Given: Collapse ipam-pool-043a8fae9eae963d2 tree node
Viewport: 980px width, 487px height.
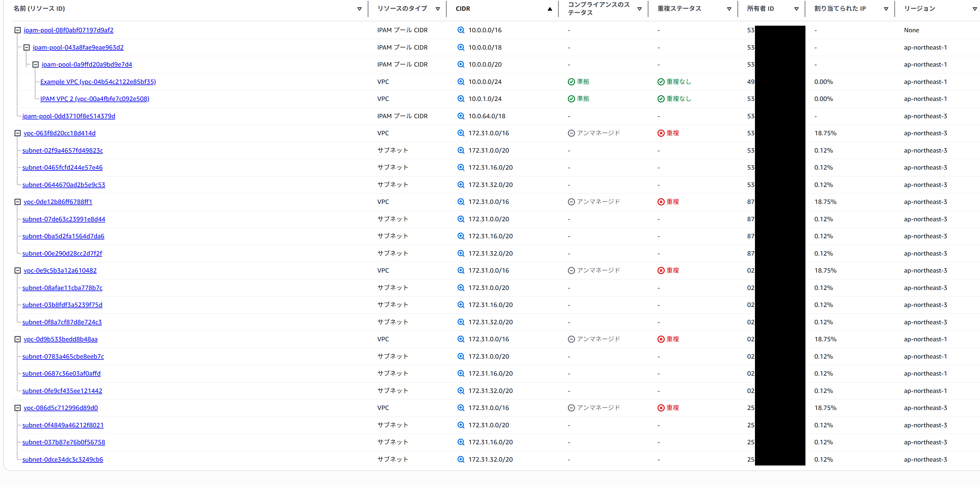Looking at the screenshot, I should [x=27, y=47].
